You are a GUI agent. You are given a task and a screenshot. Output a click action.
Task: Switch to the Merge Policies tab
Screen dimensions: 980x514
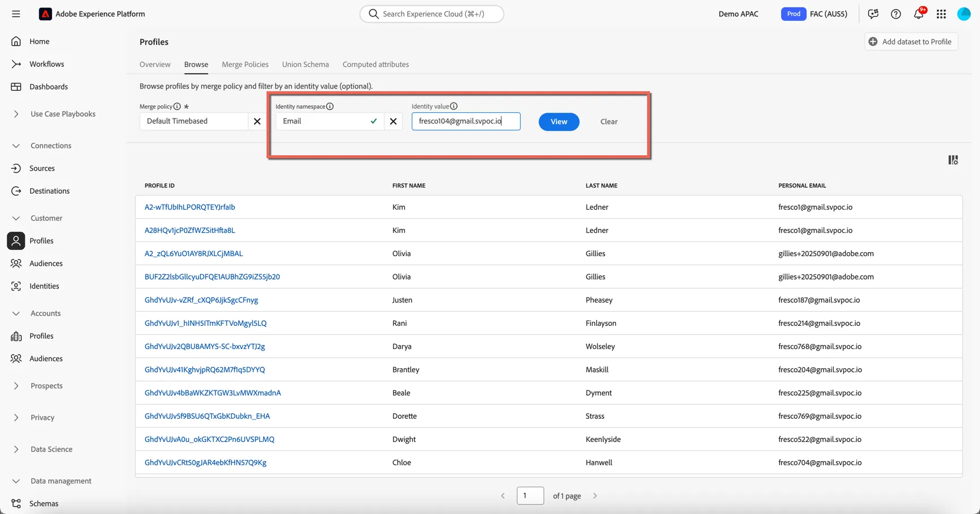(245, 65)
